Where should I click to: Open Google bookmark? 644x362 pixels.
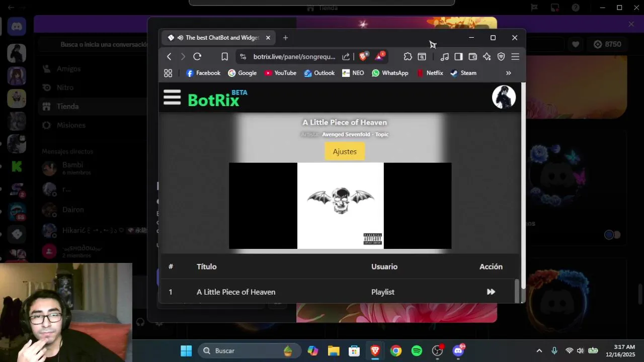click(242, 73)
